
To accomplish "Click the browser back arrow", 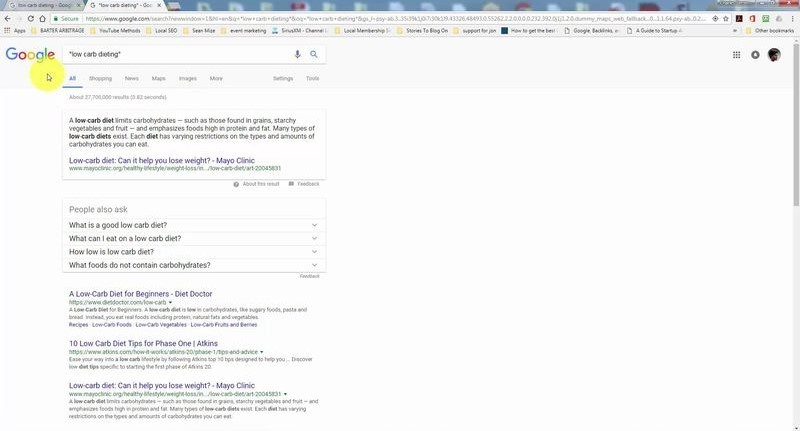I will click(x=8, y=18).
